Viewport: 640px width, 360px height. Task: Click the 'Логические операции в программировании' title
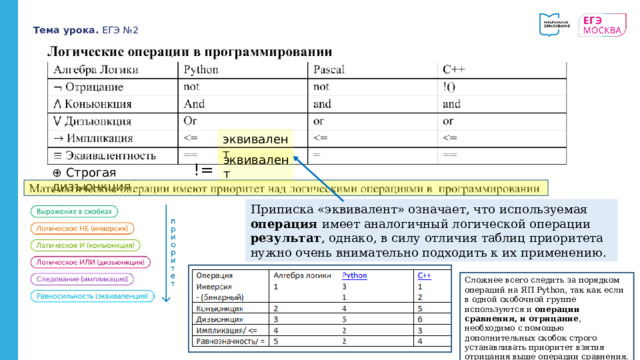pyautogui.click(x=189, y=52)
